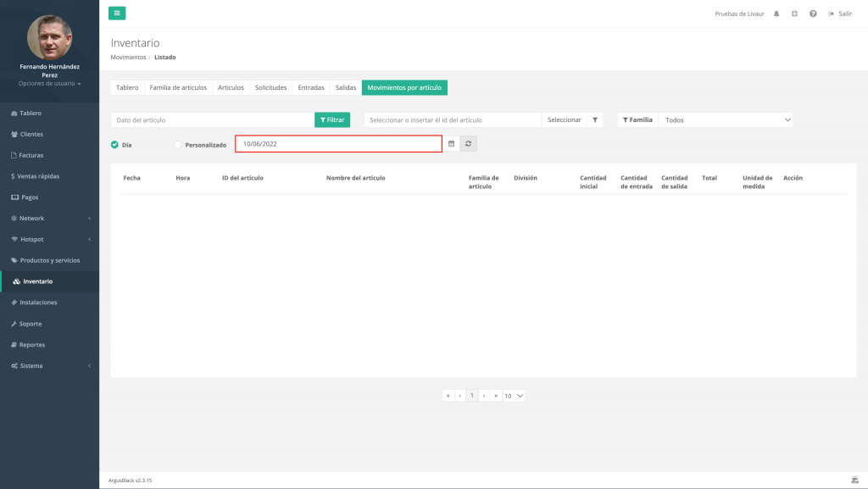Go to the previous page of results

[x=460, y=396]
